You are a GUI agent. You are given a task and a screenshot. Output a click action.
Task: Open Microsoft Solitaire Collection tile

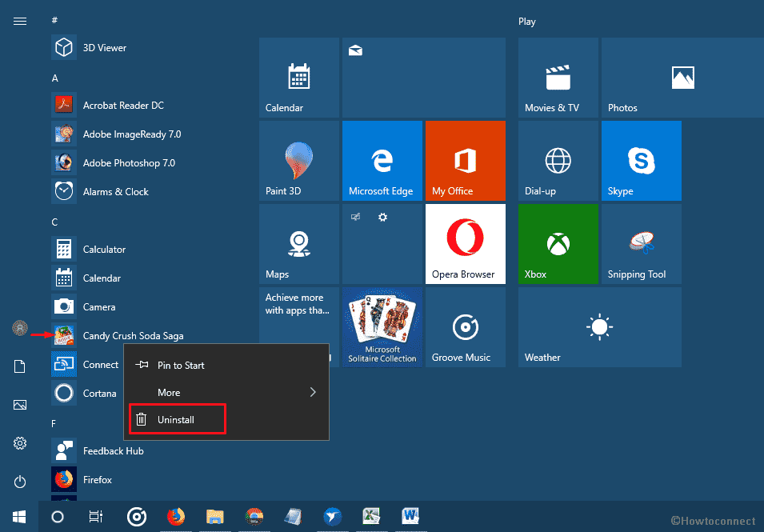pyautogui.click(x=382, y=327)
